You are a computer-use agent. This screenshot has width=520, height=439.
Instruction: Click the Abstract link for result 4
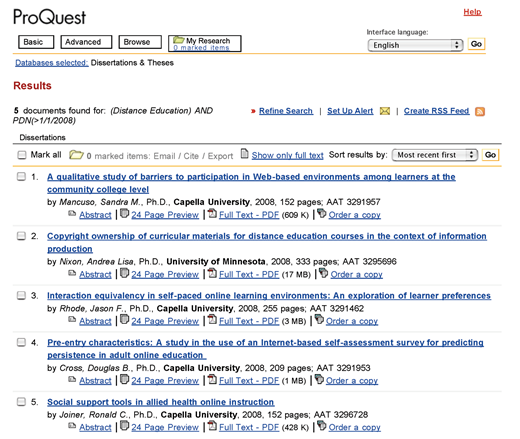point(95,381)
